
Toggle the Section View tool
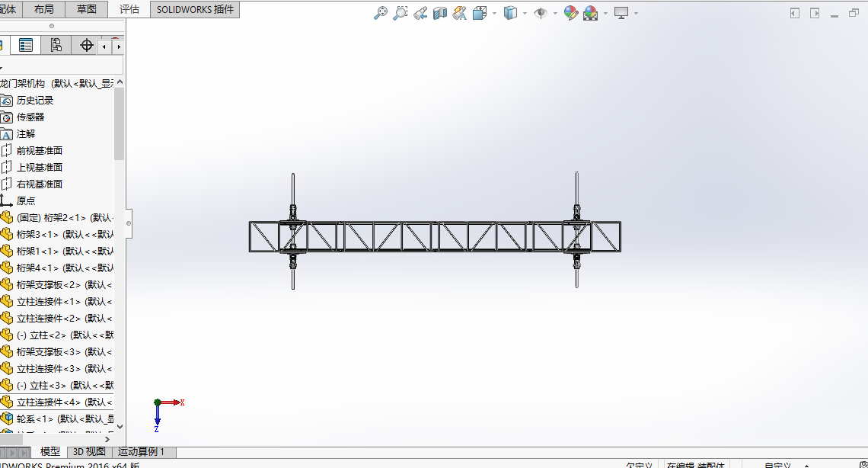[440, 13]
